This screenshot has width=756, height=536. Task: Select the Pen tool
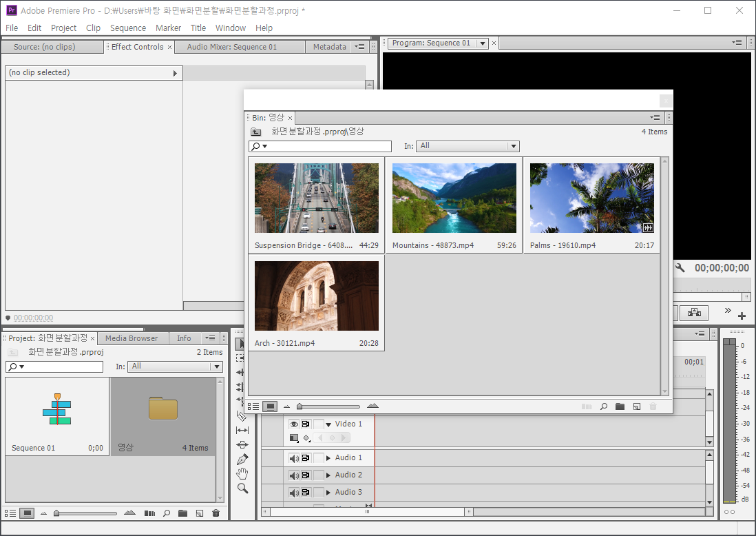point(242,460)
